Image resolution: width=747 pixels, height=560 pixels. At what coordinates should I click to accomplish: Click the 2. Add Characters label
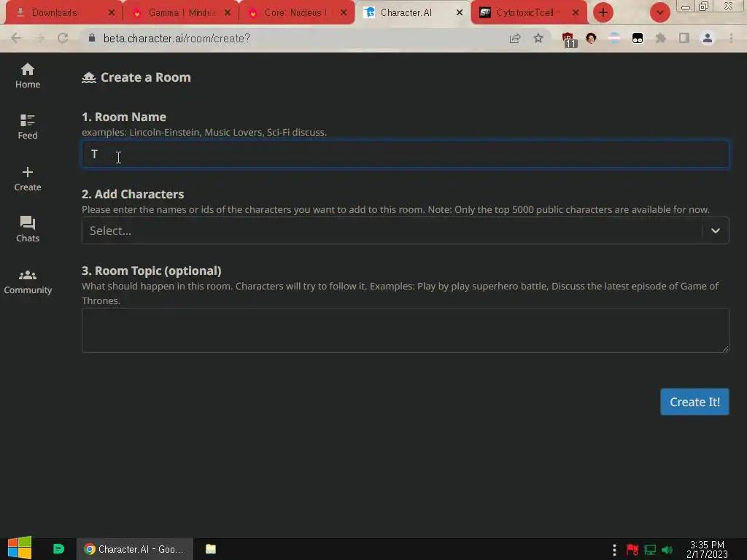tap(133, 194)
